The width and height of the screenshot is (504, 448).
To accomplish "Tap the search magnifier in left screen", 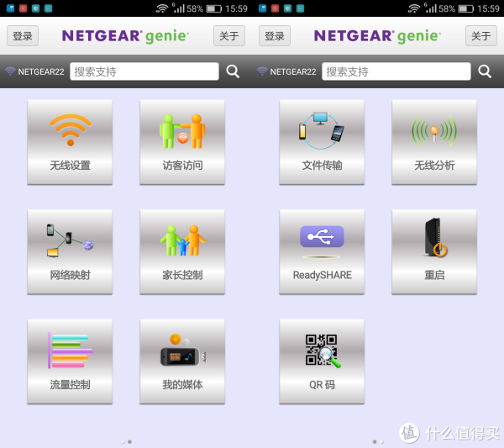I will coord(233,71).
